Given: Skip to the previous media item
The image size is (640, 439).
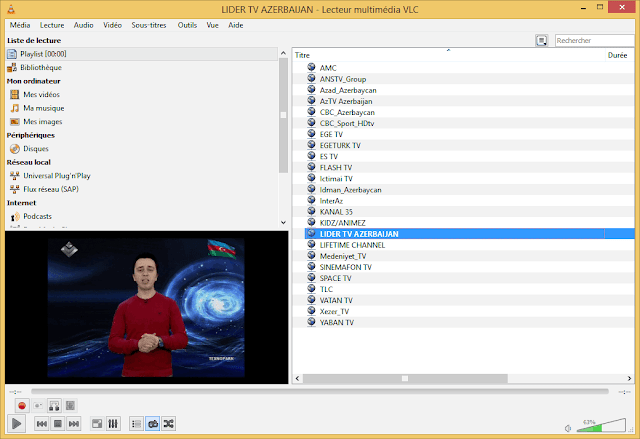Looking at the screenshot, I should (42, 424).
